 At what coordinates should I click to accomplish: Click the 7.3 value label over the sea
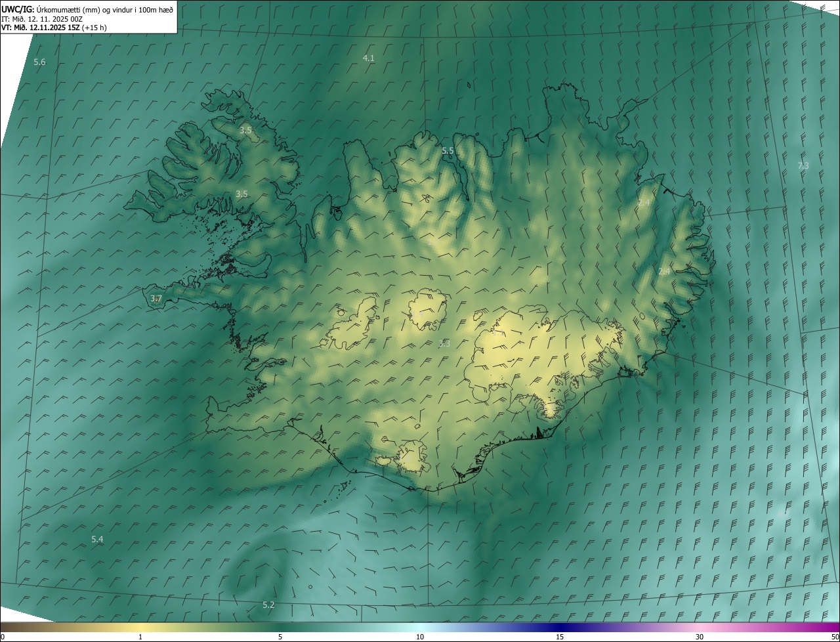click(803, 166)
